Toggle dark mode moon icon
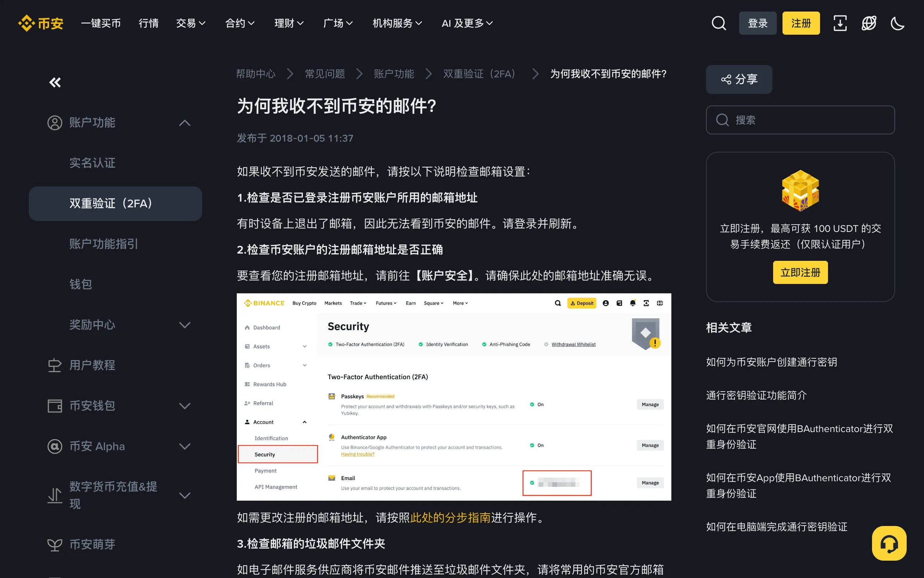Screen dimensions: 924x578 tap(897, 23)
